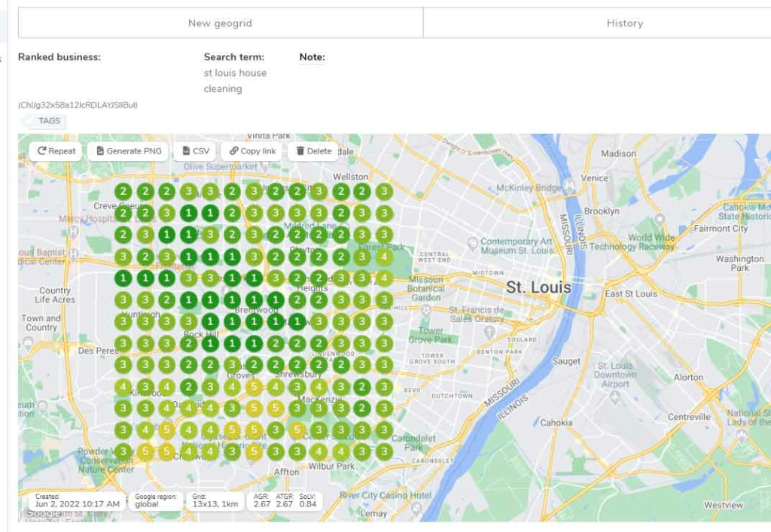Delete this geogrid scan
Screen dimensions: 771x532
coord(314,151)
